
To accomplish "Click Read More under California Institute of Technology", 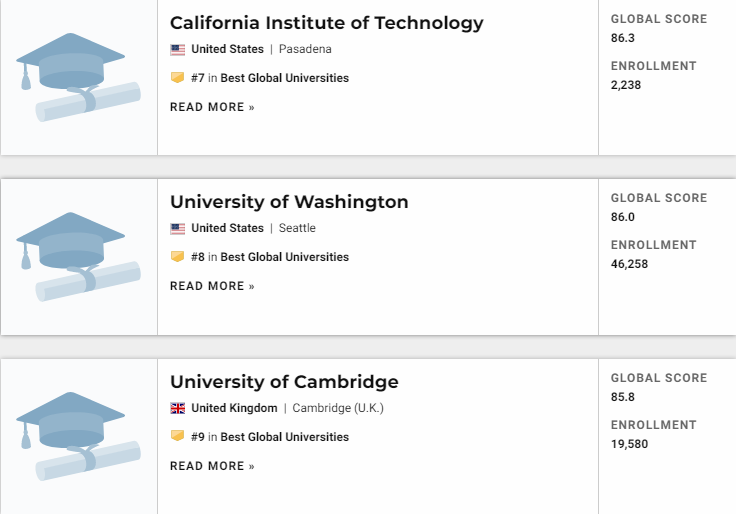I will (212, 107).
